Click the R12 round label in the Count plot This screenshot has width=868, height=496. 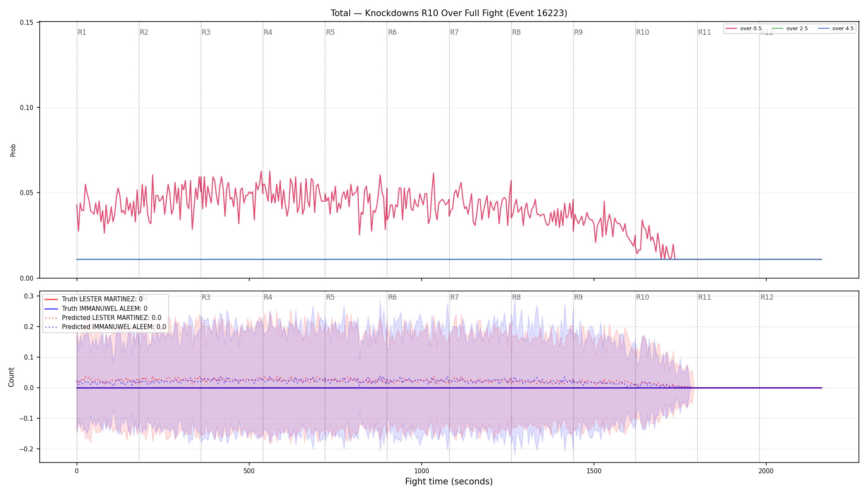coord(767,297)
